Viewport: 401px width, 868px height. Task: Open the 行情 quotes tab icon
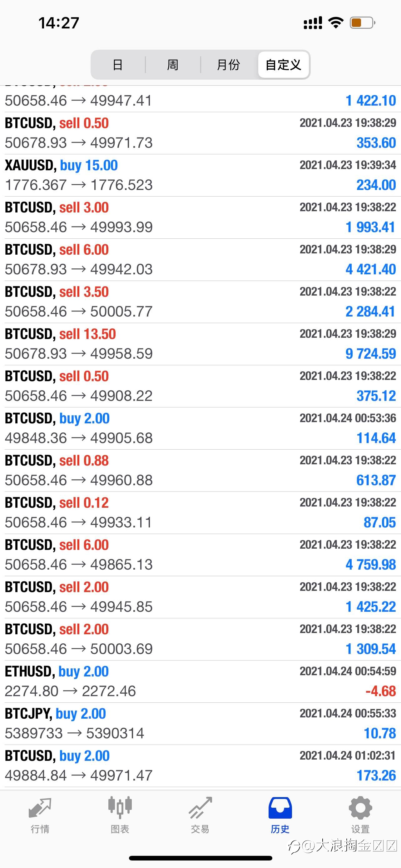40,808
